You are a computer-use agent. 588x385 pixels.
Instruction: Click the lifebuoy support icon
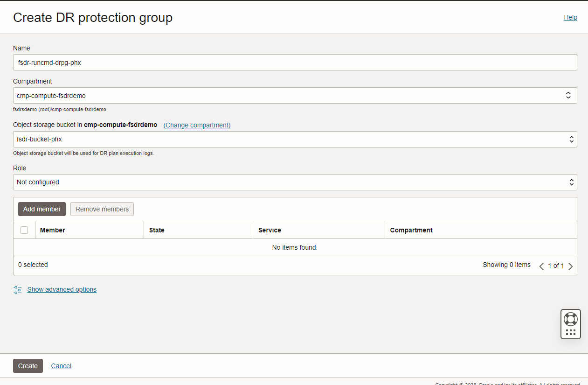coord(570,319)
